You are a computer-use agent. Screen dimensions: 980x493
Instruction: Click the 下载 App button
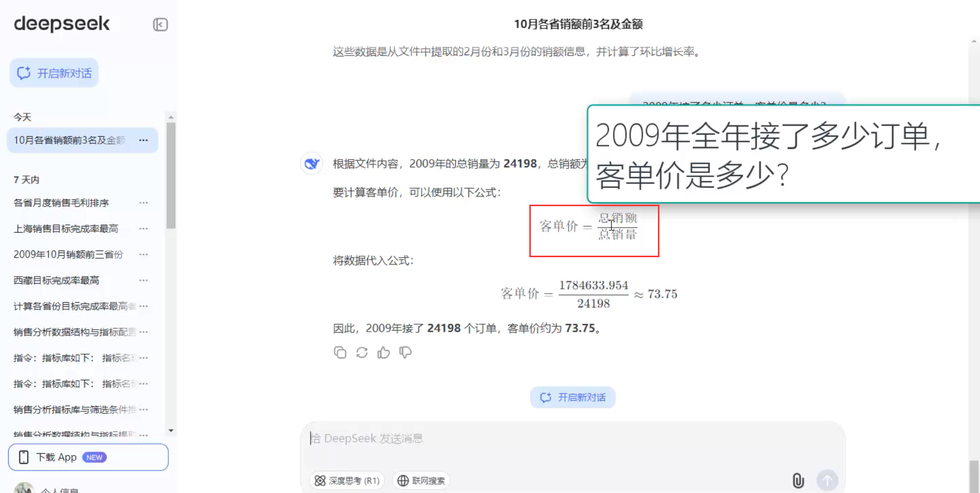click(x=88, y=457)
